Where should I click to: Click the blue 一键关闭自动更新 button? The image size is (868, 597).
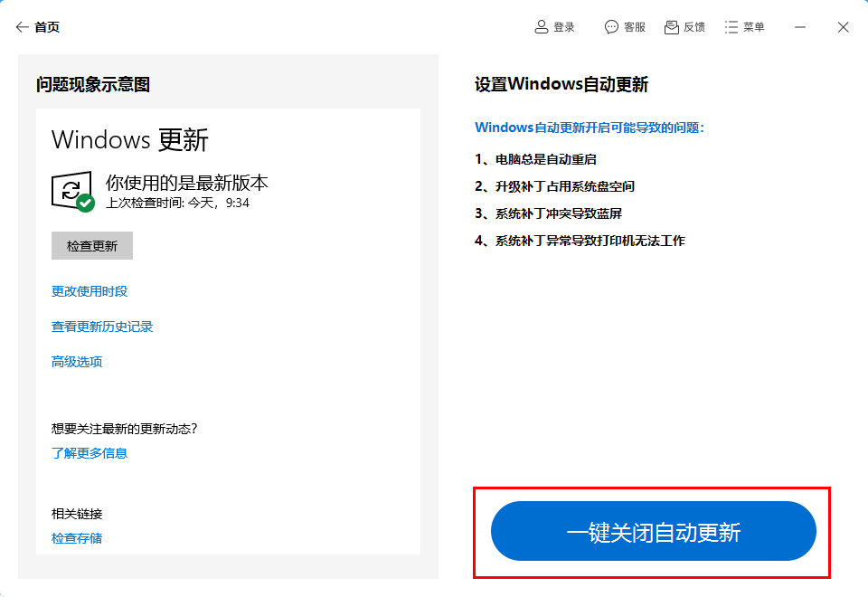point(653,531)
